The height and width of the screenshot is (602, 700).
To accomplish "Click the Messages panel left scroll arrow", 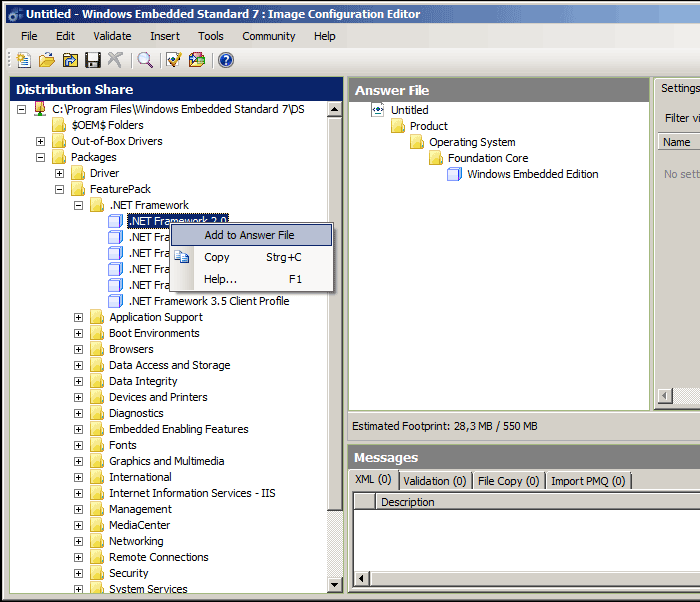I will pos(361,579).
